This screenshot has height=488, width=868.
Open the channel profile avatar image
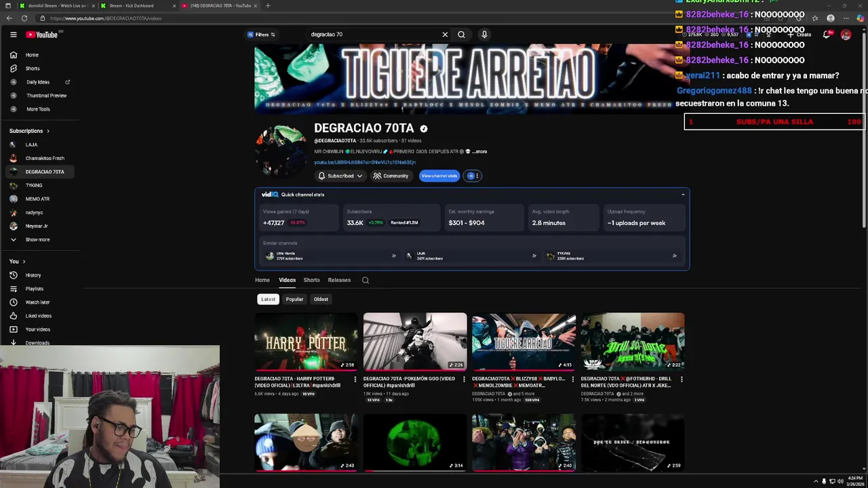(x=281, y=150)
